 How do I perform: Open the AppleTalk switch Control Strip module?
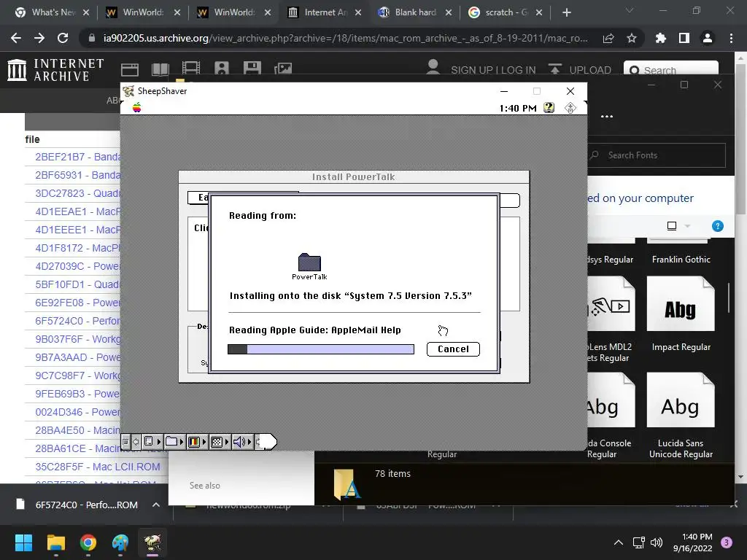tap(149, 441)
